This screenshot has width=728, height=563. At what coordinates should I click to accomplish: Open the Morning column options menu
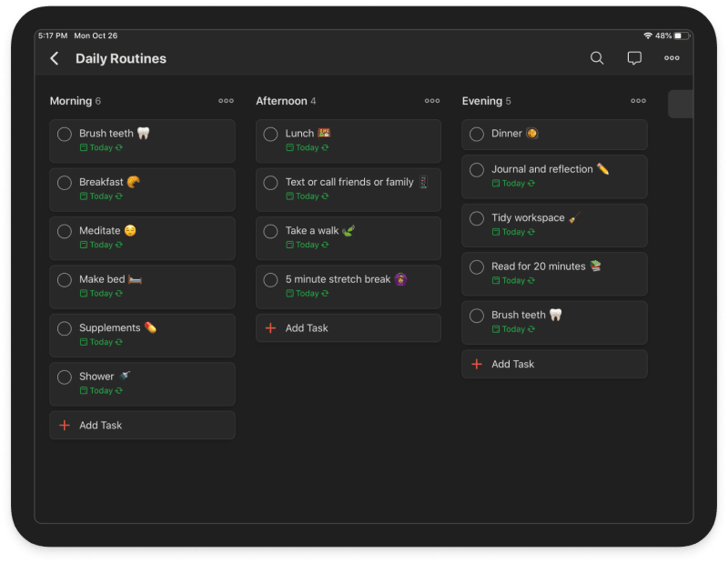click(x=226, y=101)
